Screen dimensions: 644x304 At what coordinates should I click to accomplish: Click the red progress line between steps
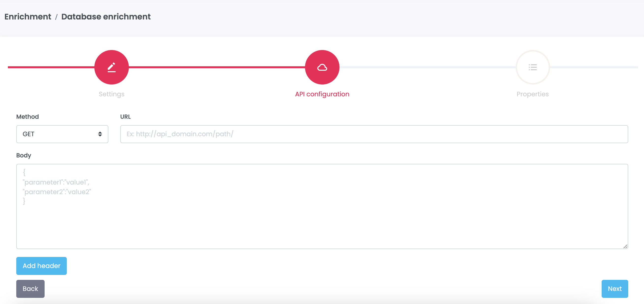[217, 67]
